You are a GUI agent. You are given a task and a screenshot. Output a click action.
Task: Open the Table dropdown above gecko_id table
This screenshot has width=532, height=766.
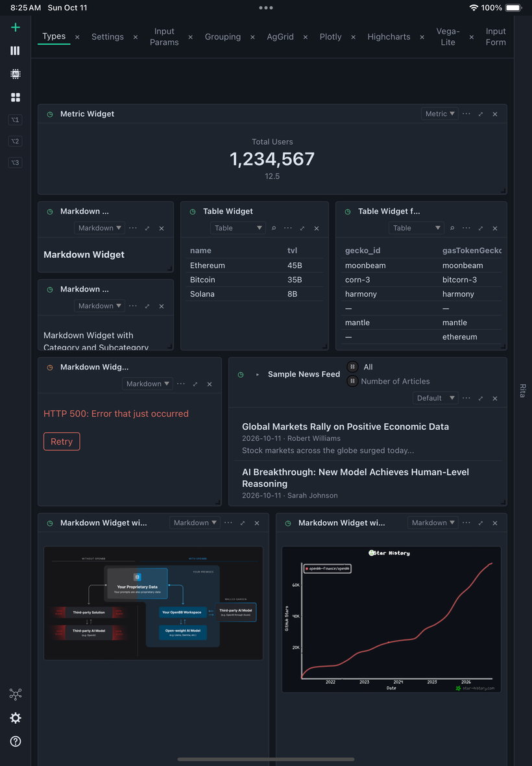[x=417, y=228]
